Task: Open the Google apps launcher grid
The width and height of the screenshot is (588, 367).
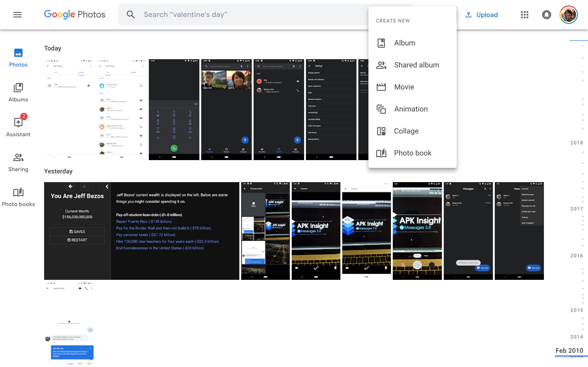Action: pos(524,14)
